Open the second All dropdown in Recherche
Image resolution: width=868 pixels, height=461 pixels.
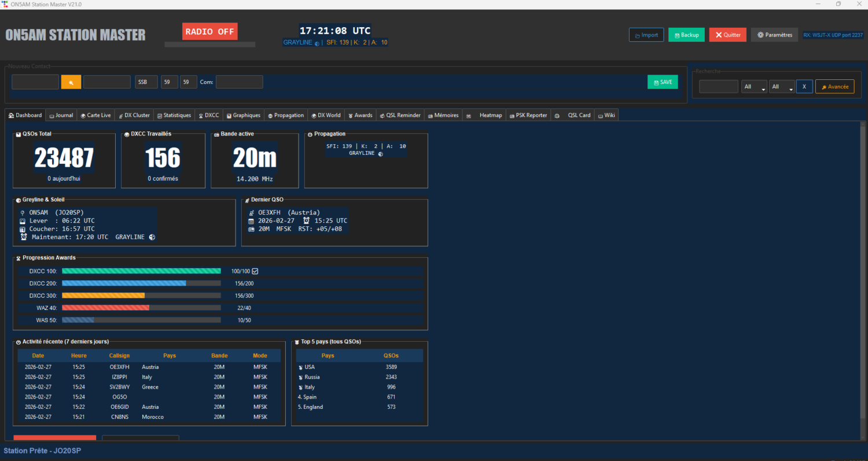782,86
